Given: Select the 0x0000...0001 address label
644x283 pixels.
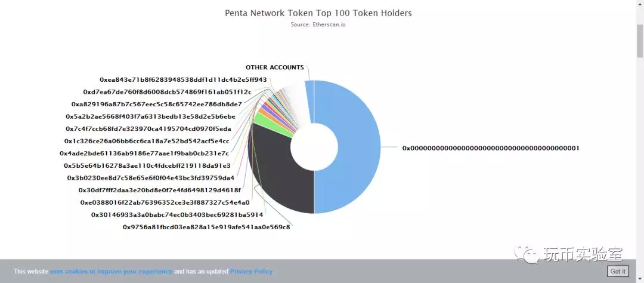Looking at the screenshot, I should [490, 148].
